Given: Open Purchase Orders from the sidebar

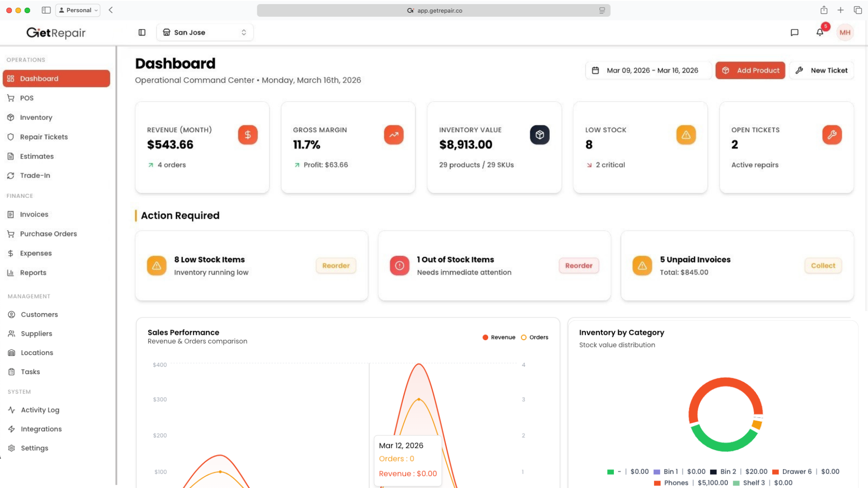Looking at the screenshot, I should [48, 234].
